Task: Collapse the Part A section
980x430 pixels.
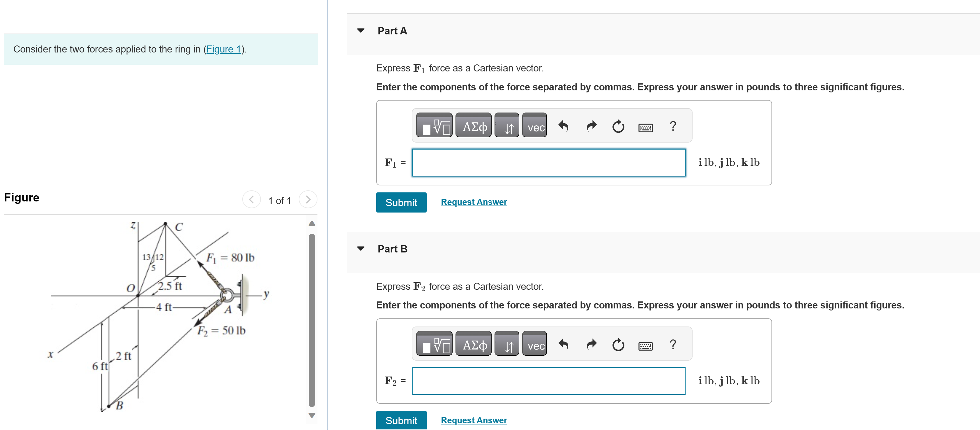Action: pos(361,31)
